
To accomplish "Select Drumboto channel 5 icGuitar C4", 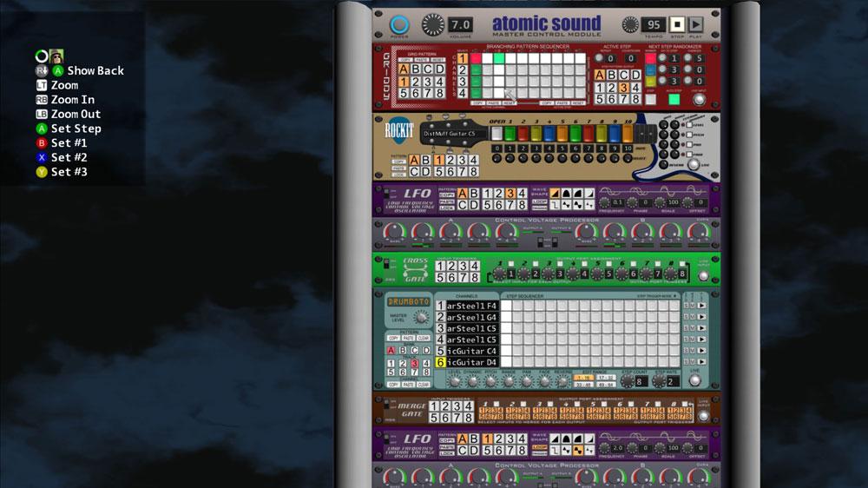I will coord(467,351).
